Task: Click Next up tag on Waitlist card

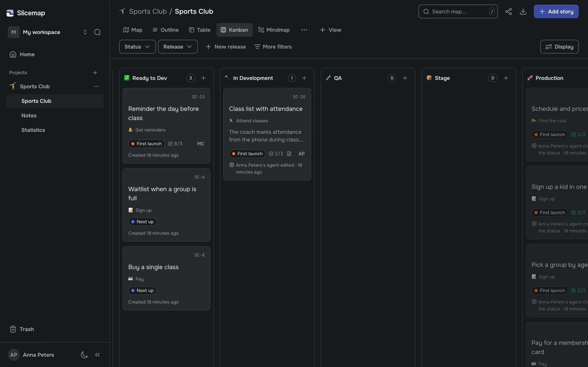Action: pyautogui.click(x=143, y=222)
